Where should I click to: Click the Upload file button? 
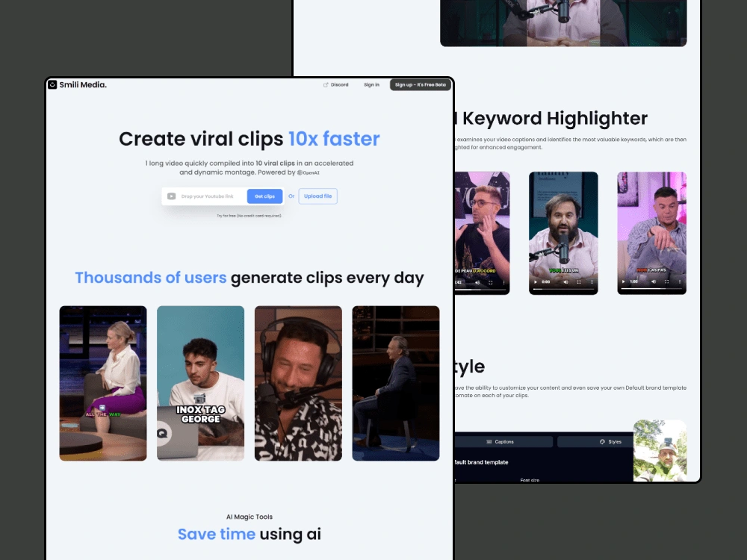click(x=317, y=196)
